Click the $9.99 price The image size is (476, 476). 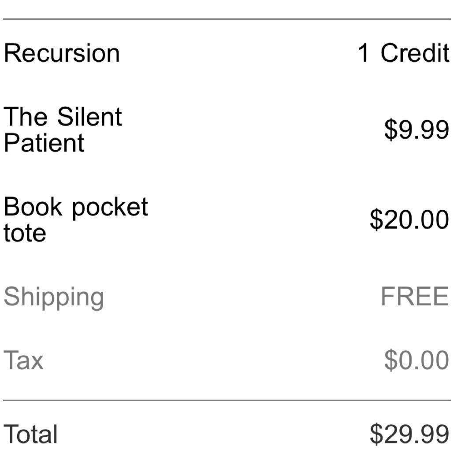[416, 130]
